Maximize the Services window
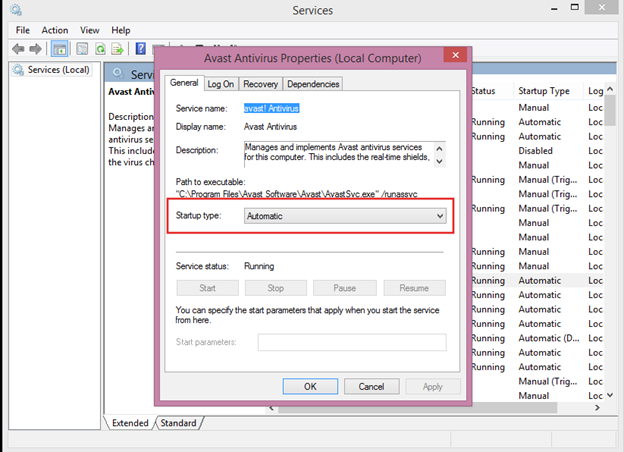 coord(575,7)
